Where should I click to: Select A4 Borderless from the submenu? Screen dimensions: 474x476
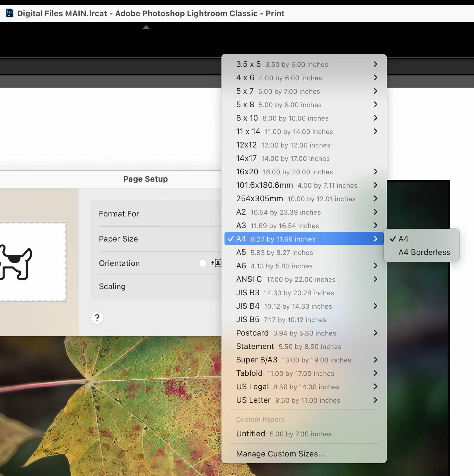click(424, 252)
